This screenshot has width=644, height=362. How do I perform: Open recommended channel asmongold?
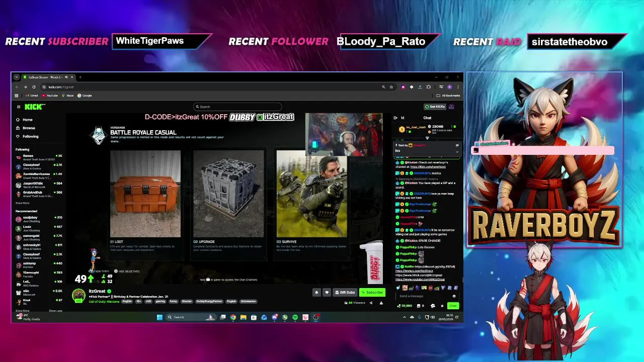point(39,237)
